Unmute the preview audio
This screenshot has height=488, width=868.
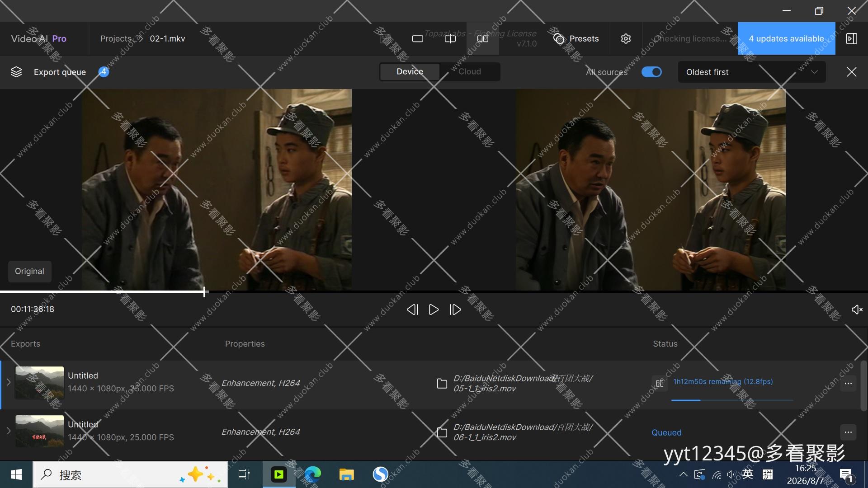(857, 310)
